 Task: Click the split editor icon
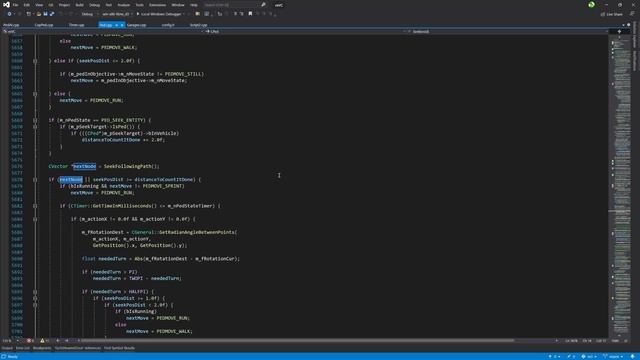(x=619, y=31)
